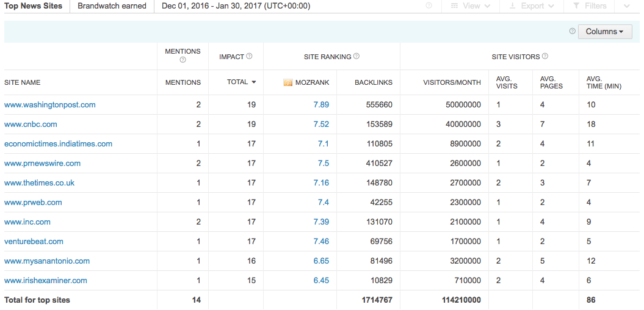This screenshot has width=644, height=310.
Task: Click help icon next to SITE RANKING
Action: 356,56
